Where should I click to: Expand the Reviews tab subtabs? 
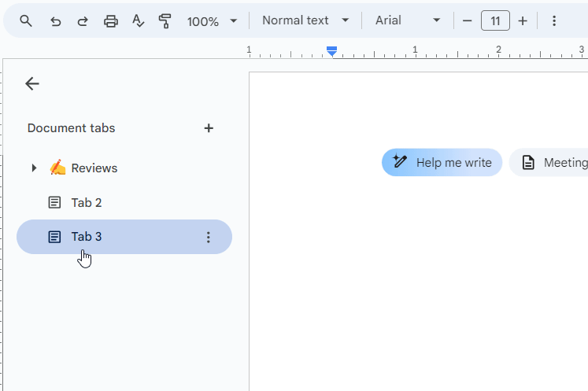click(x=34, y=168)
